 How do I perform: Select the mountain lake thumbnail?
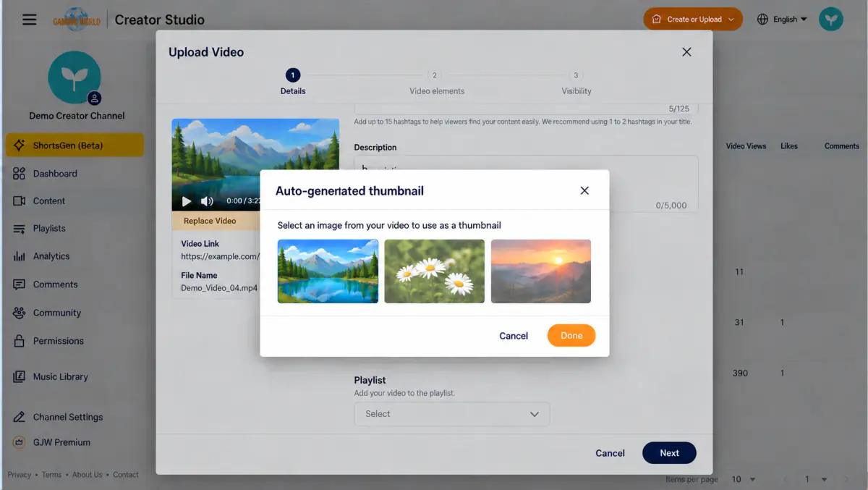click(328, 271)
